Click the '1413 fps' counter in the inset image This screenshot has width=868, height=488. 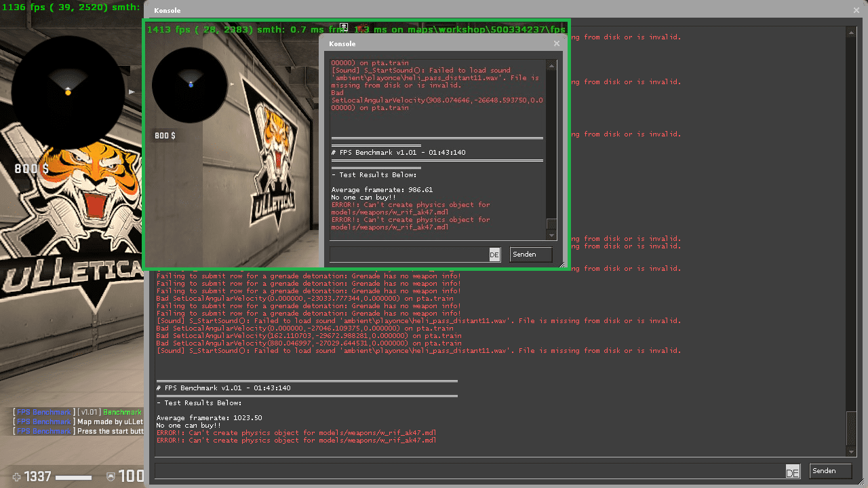point(169,30)
